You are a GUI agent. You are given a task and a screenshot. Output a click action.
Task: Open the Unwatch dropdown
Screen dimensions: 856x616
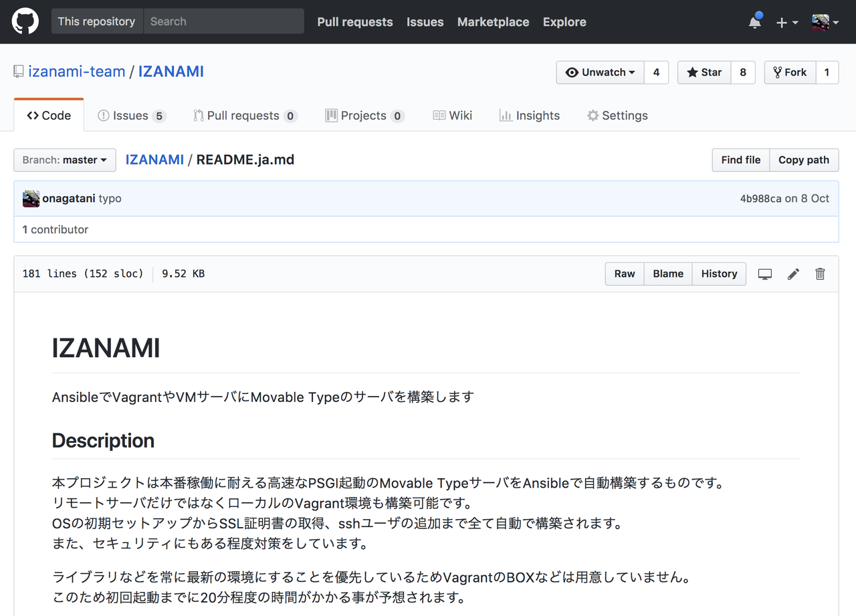coord(600,72)
